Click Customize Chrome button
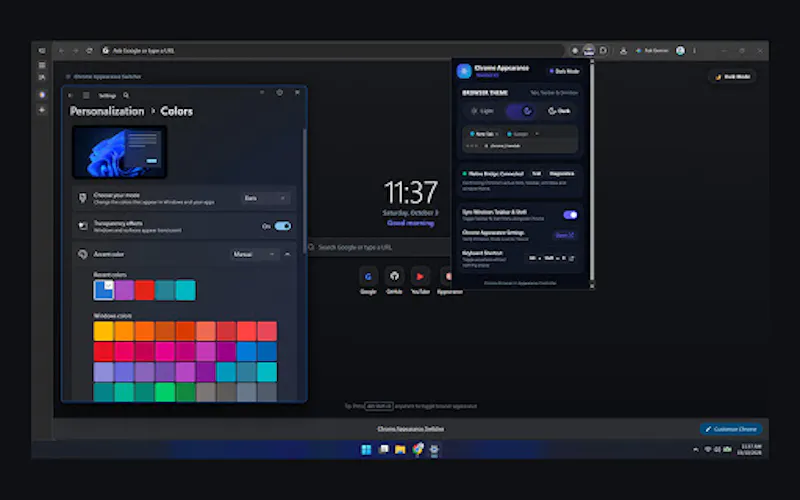 pos(731,429)
